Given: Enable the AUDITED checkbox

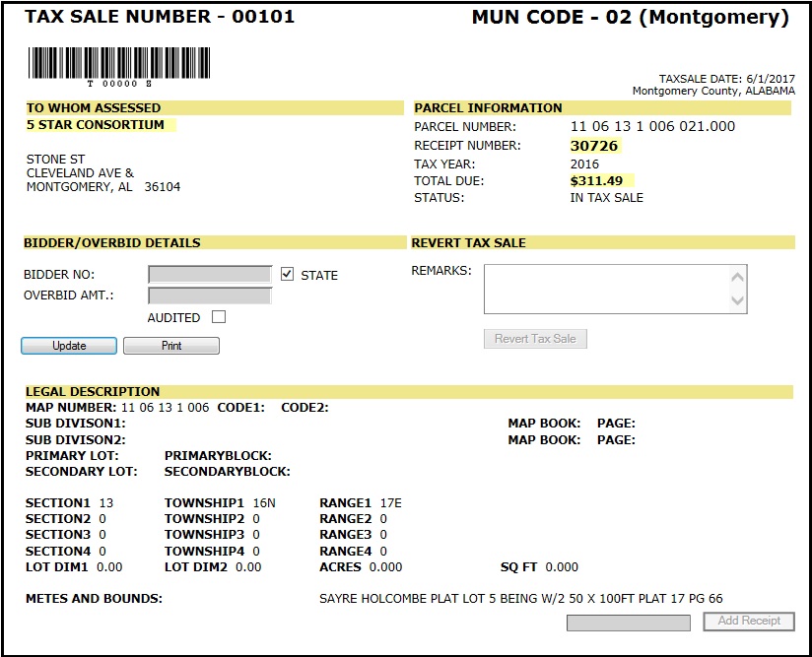Looking at the screenshot, I should click(219, 317).
